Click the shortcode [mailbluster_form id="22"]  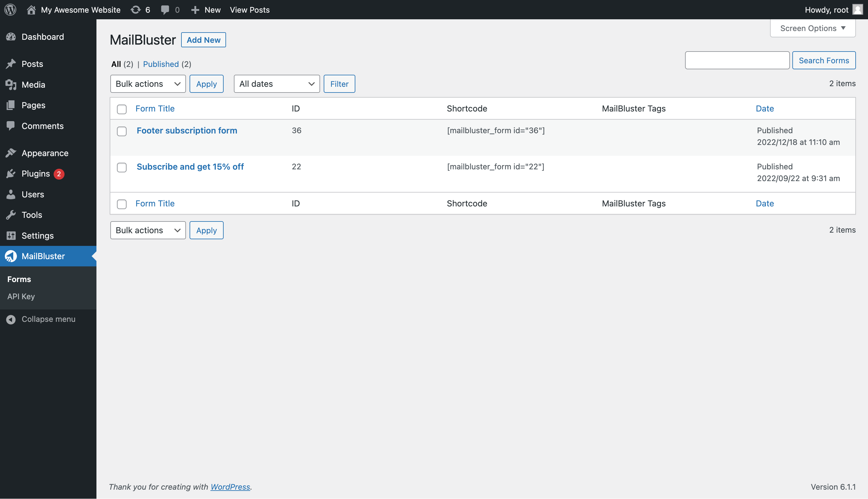coord(495,167)
